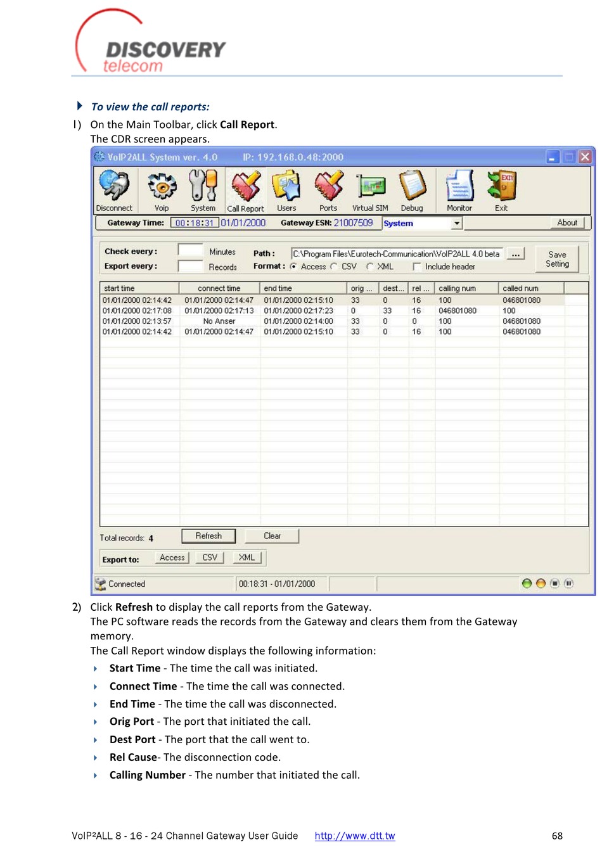Image resolution: width=602 pixels, height=868 pixels.
Task: Click the pause icon in status bar
Action: tap(568, 584)
